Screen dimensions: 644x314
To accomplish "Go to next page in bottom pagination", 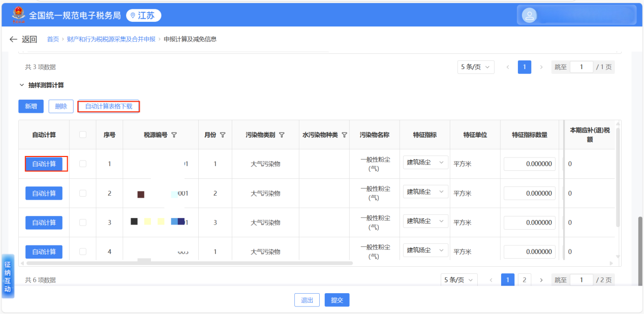I will point(541,280).
